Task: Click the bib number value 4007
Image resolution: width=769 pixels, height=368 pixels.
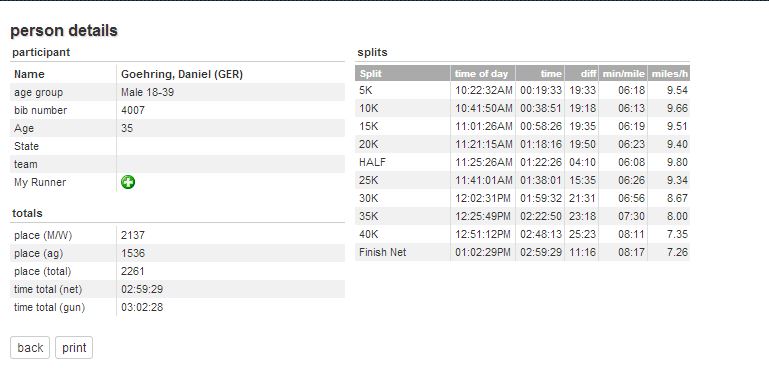Action: (x=133, y=110)
